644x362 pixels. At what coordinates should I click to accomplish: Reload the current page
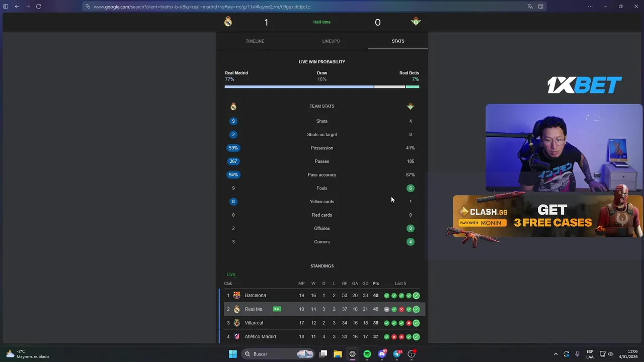pyautogui.click(x=38, y=7)
